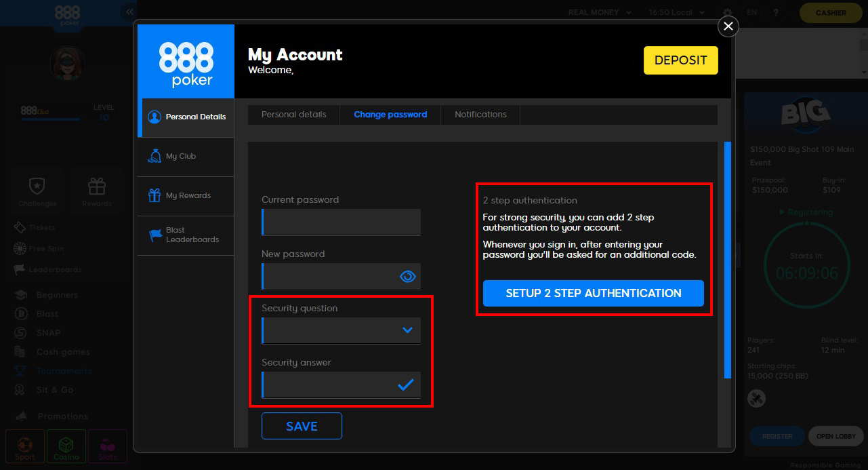Open My Rewards in account sidebar
The image size is (868, 470).
click(186, 196)
